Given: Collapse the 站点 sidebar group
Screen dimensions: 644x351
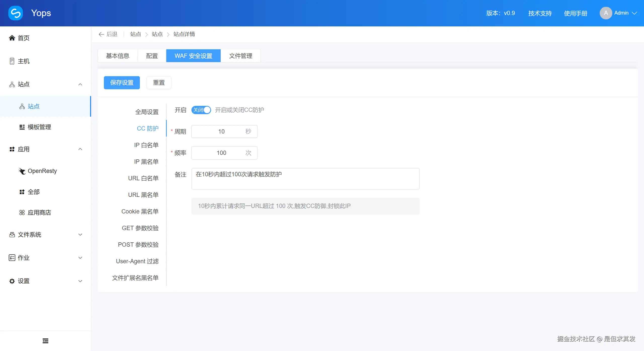Looking at the screenshot, I should point(80,84).
